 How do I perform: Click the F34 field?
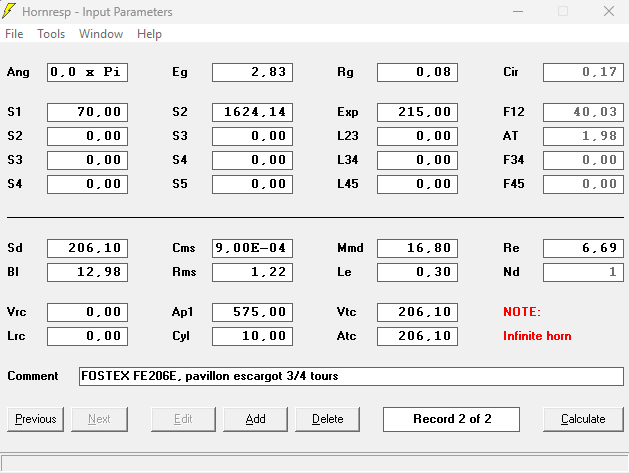tap(583, 160)
